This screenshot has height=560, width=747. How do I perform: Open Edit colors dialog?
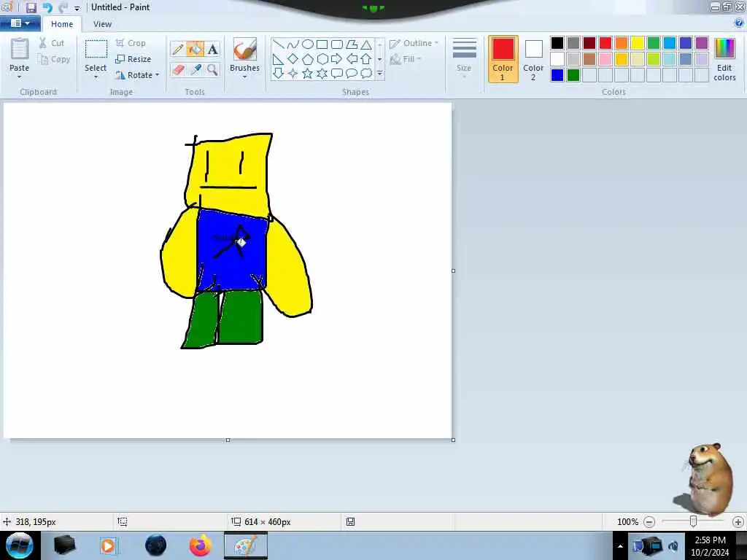724,60
